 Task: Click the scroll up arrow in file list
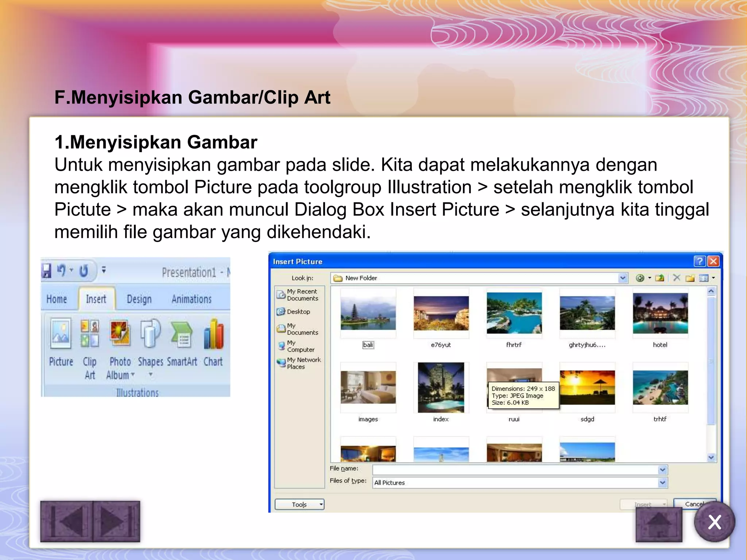coord(711,291)
